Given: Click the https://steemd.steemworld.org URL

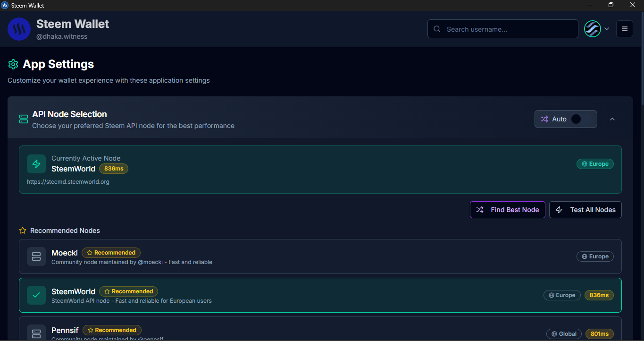Looking at the screenshot, I should (x=68, y=182).
